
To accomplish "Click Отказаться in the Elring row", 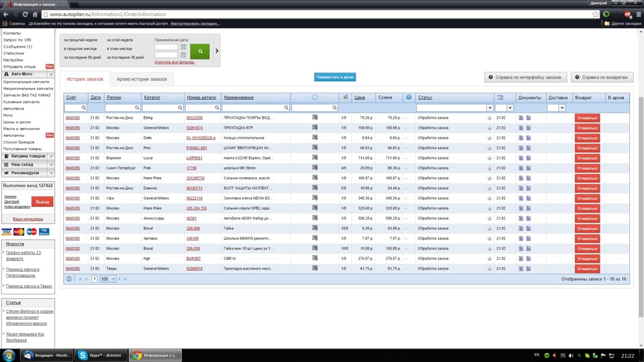I will tap(587, 118).
